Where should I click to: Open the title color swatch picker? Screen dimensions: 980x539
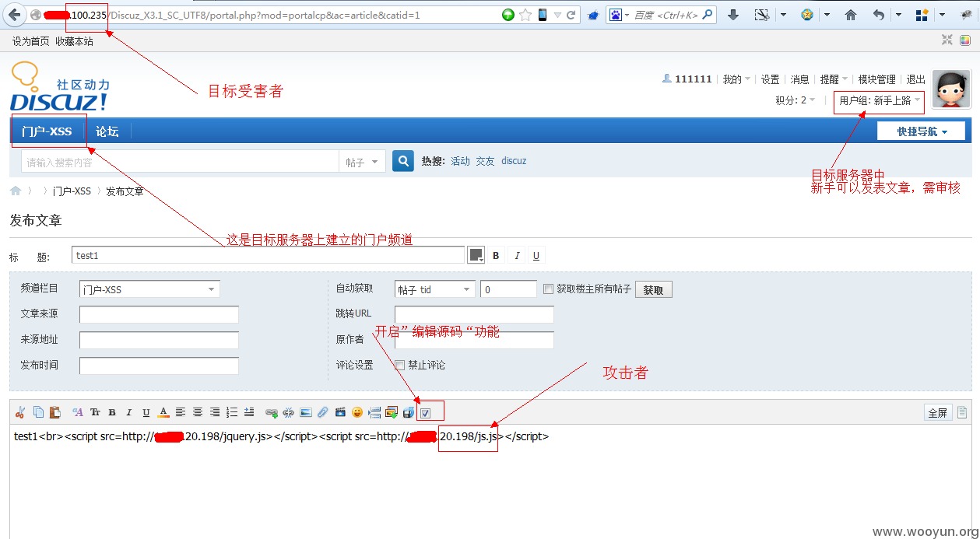pos(476,255)
